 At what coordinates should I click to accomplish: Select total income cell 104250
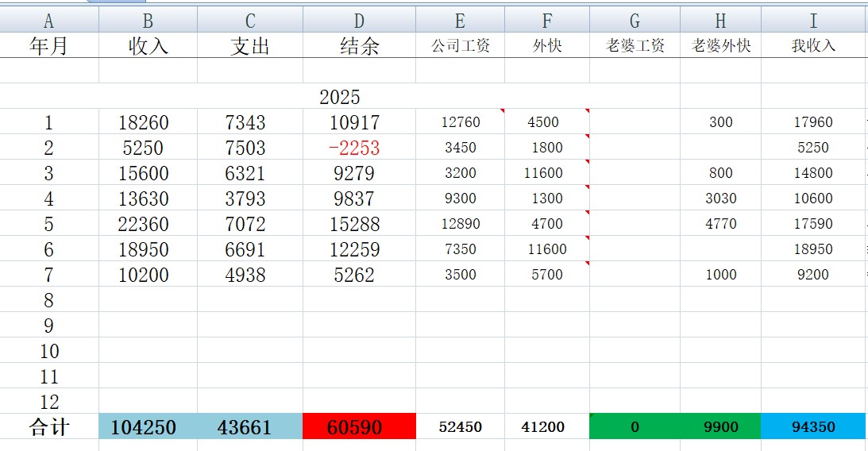148,426
